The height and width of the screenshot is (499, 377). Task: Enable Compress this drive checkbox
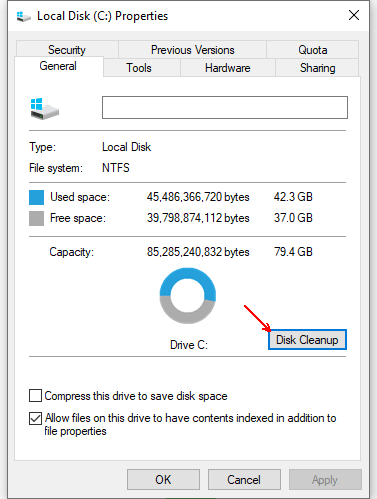35,396
